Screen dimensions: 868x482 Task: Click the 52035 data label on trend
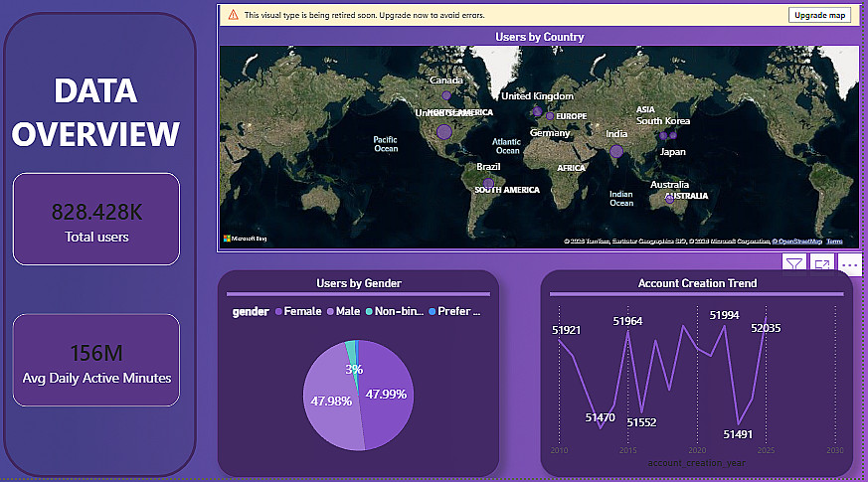click(x=766, y=328)
